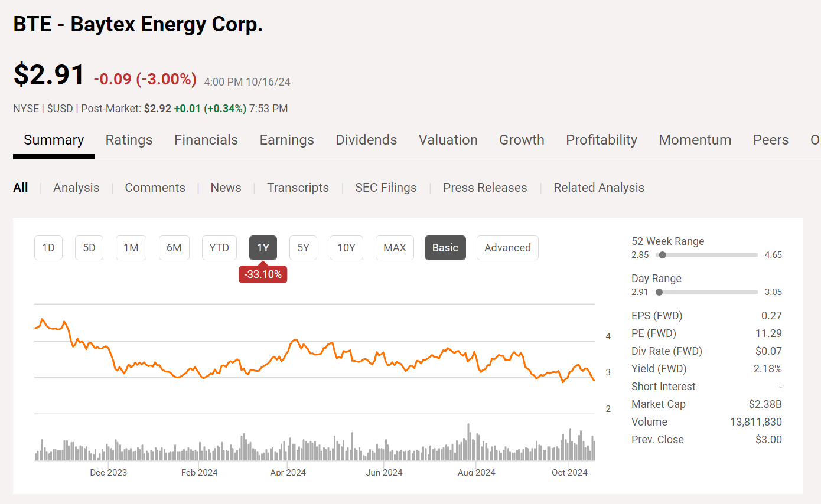
Task: Keep the Basic chart mode selected
Action: pyautogui.click(x=445, y=248)
